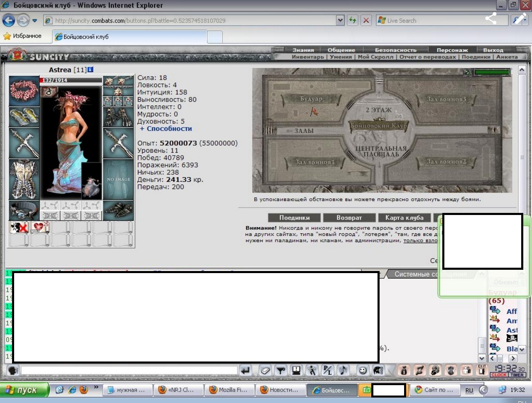Click the chat filter funnel icon
Viewport: 532px width, 403px height.
coord(281,370)
